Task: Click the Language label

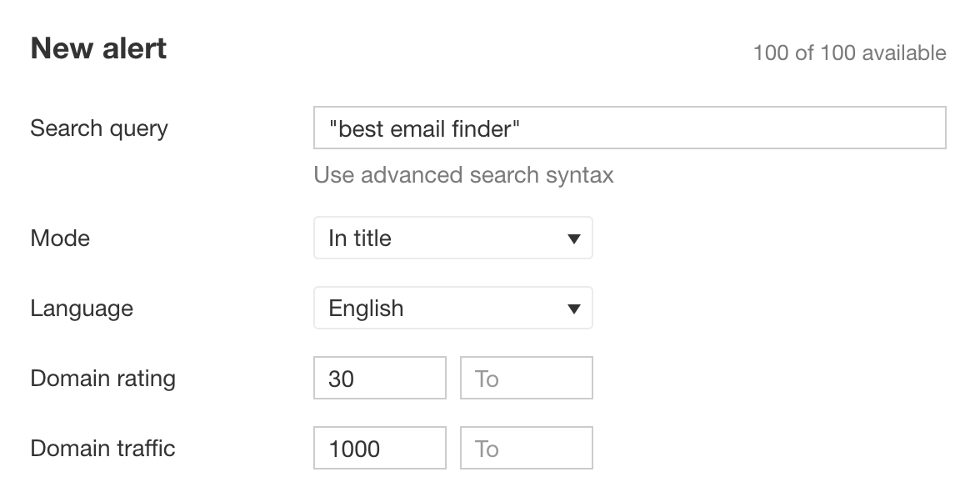Action: pos(81,308)
